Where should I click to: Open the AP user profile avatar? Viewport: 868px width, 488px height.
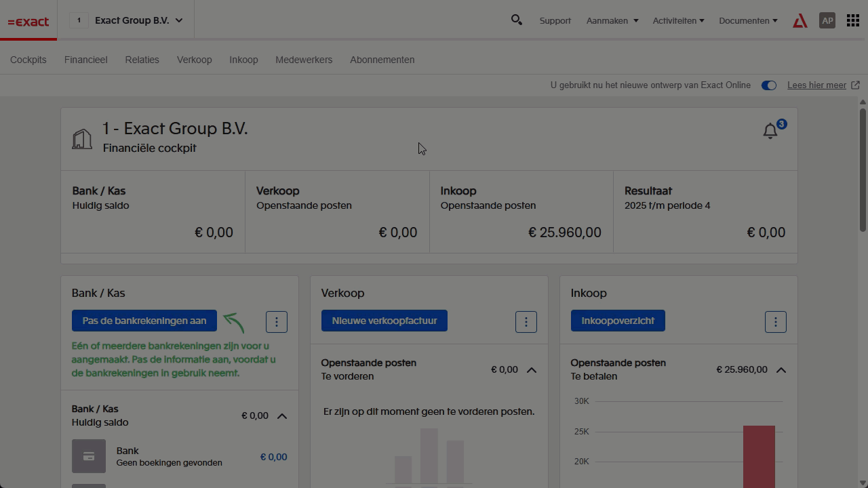click(827, 20)
